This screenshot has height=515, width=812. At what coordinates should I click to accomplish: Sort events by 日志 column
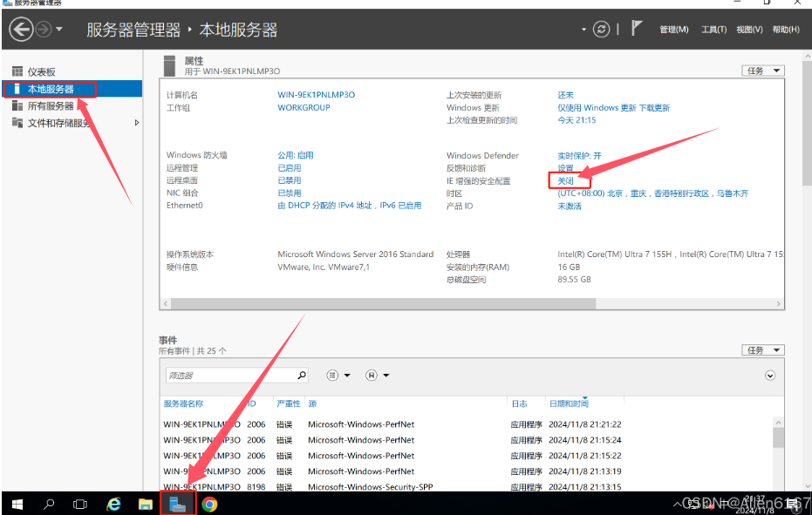[520, 403]
